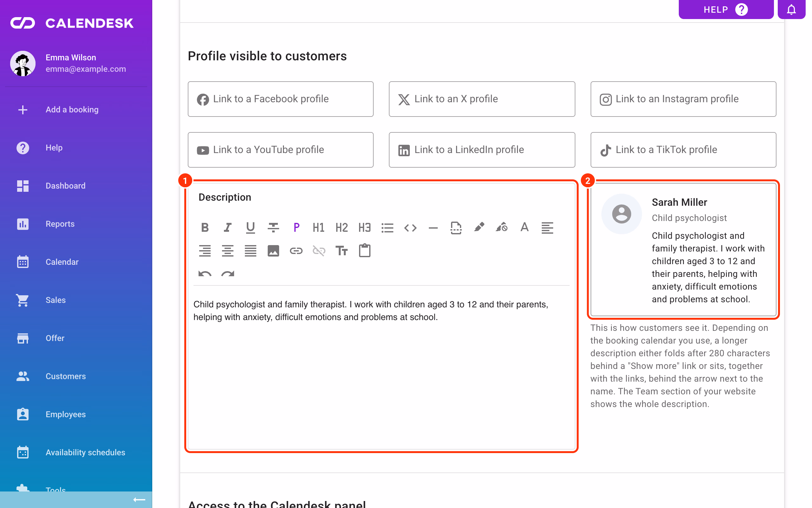Toggle bold formatting in Description editor

(x=205, y=227)
